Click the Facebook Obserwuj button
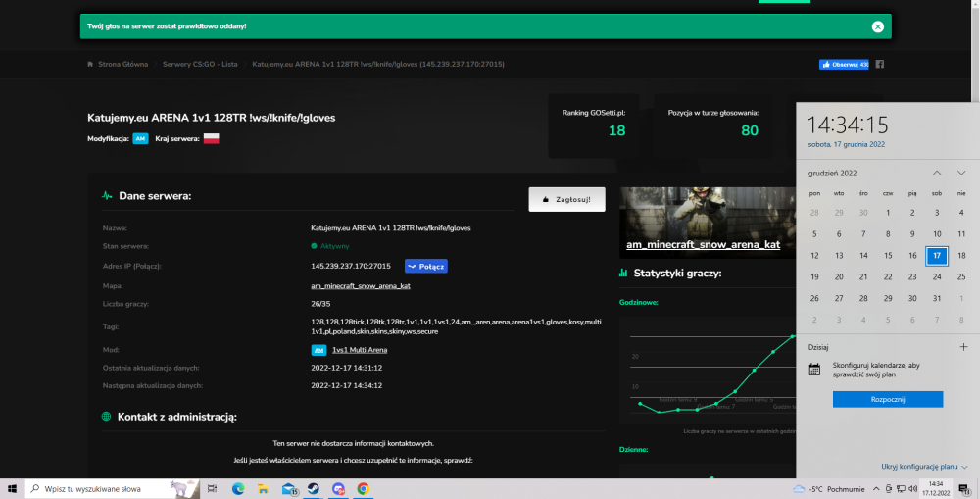The image size is (980, 499). pyautogui.click(x=844, y=65)
